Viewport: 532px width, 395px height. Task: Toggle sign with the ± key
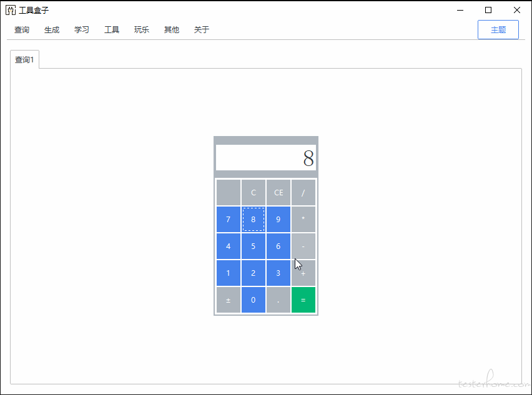click(x=229, y=300)
